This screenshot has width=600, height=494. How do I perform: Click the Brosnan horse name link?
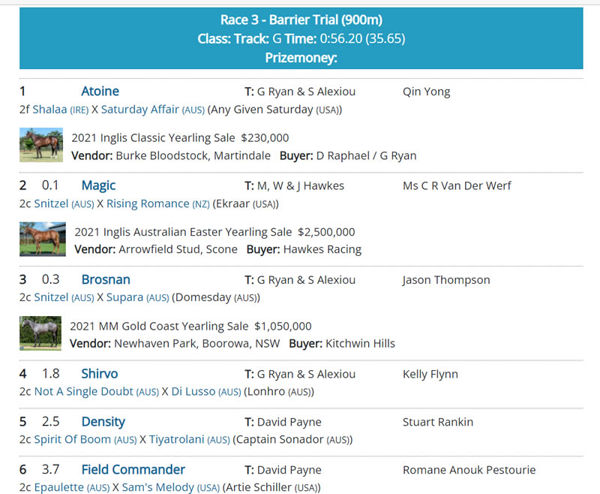coord(105,279)
